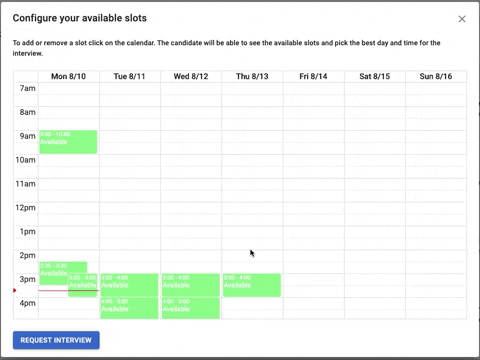The height and width of the screenshot is (360, 480).
Task: Add a slot Friday at 9am
Action: coord(314,136)
